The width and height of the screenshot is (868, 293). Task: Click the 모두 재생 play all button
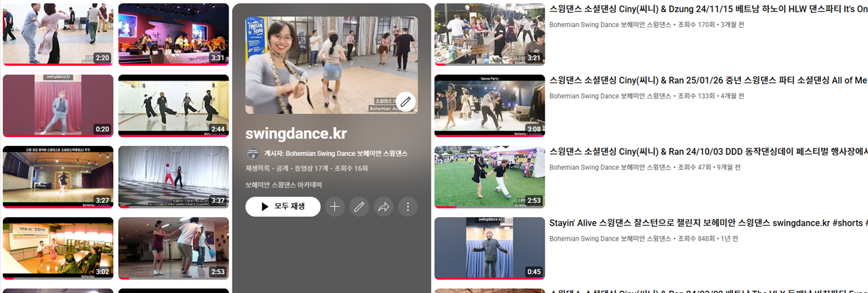(283, 207)
